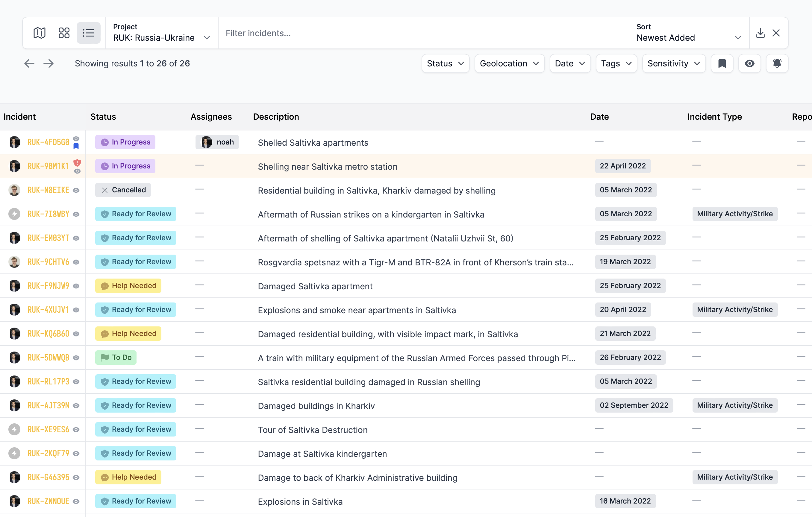The width and height of the screenshot is (812, 517).
Task: Click the Filter incidents search field
Action: 423,33
